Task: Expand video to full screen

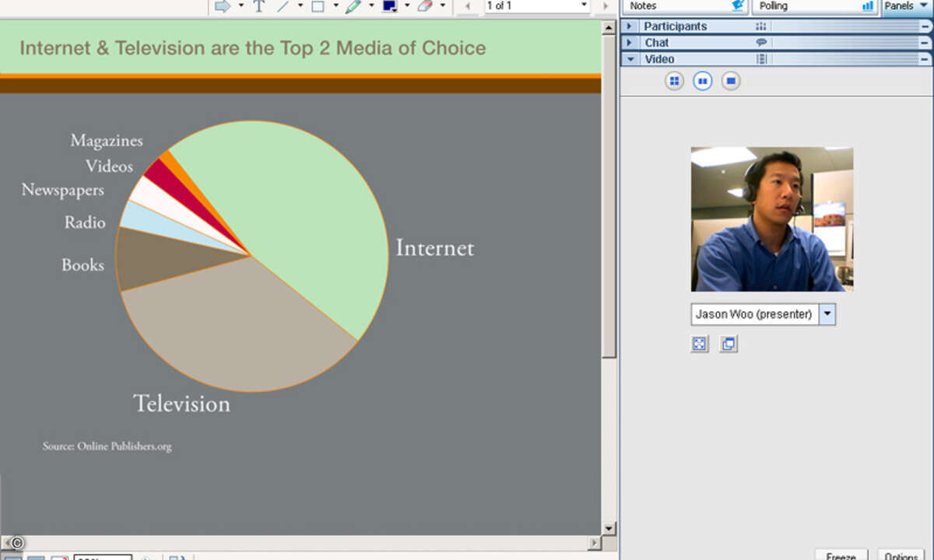Action: [x=700, y=344]
